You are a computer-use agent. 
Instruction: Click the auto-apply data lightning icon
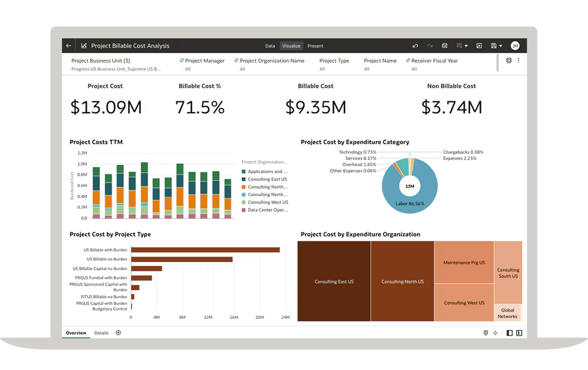point(496,333)
